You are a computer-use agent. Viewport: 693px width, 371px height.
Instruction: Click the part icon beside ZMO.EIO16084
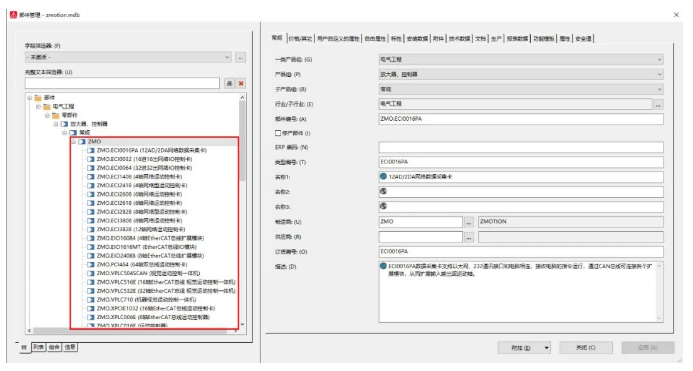coord(91,238)
